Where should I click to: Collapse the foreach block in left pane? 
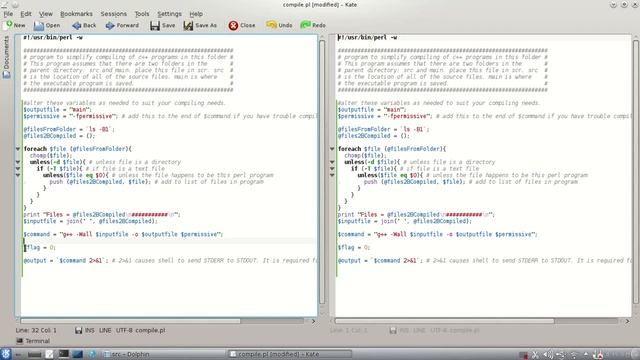18,149
